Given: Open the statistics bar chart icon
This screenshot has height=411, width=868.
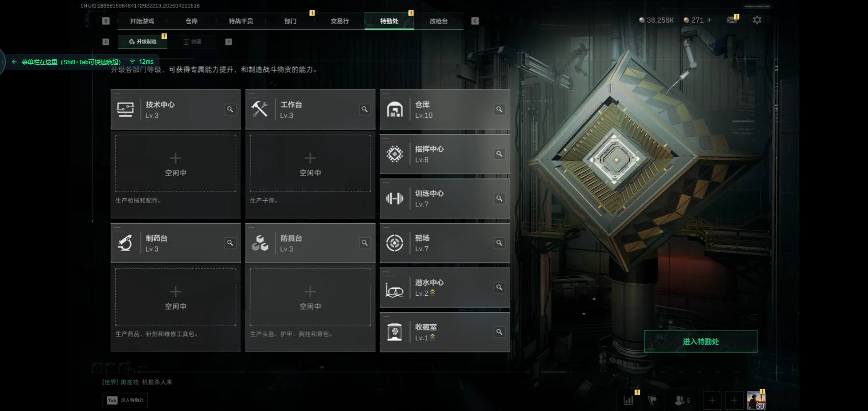Looking at the screenshot, I should pyautogui.click(x=628, y=400).
